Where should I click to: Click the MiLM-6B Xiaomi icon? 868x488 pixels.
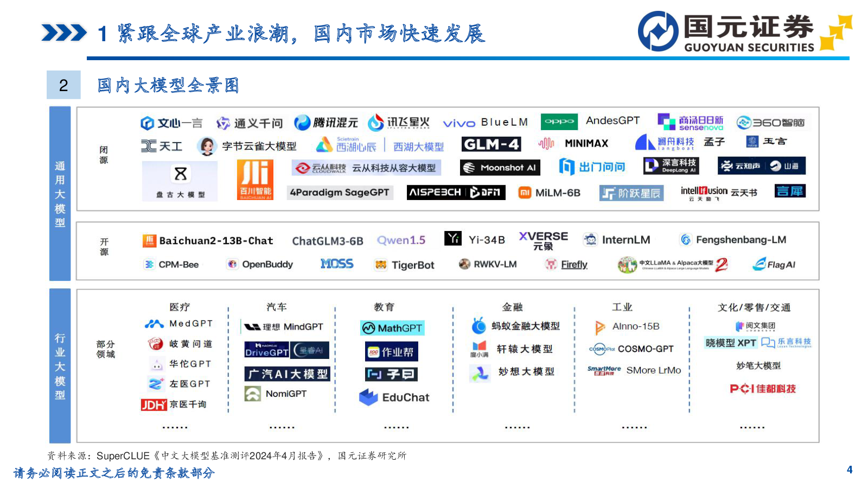click(525, 192)
